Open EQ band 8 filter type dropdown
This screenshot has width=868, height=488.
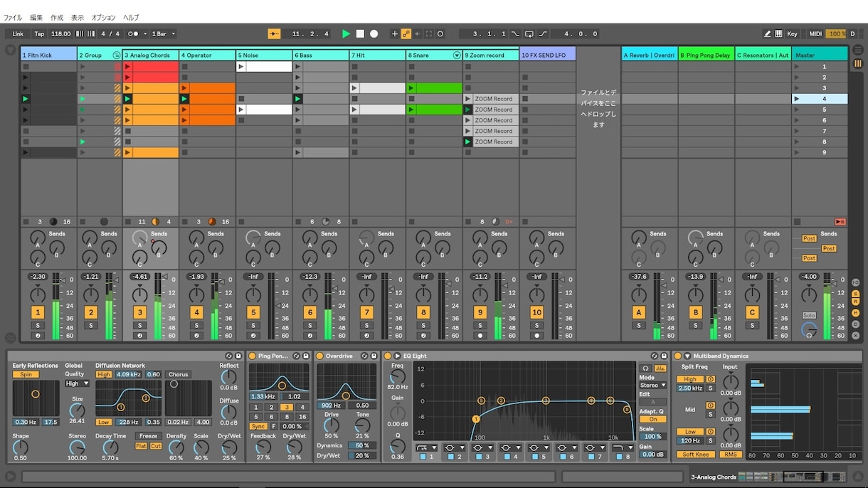[x=623, y=447]
